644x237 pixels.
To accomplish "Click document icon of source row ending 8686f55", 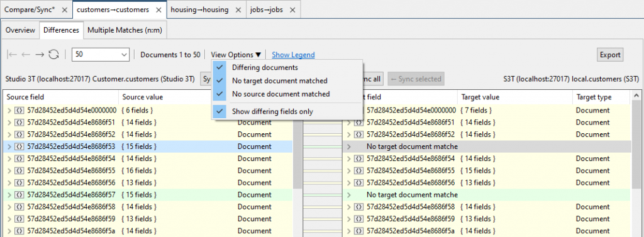I will coord(19,170).
